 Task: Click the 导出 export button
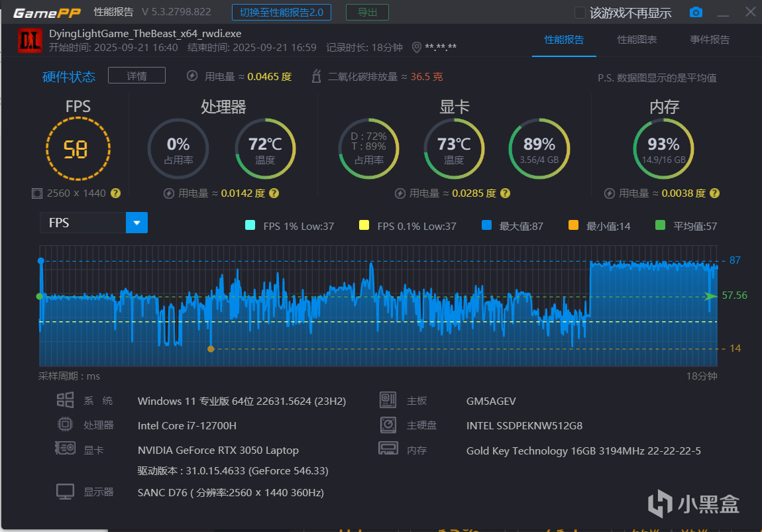367,12
